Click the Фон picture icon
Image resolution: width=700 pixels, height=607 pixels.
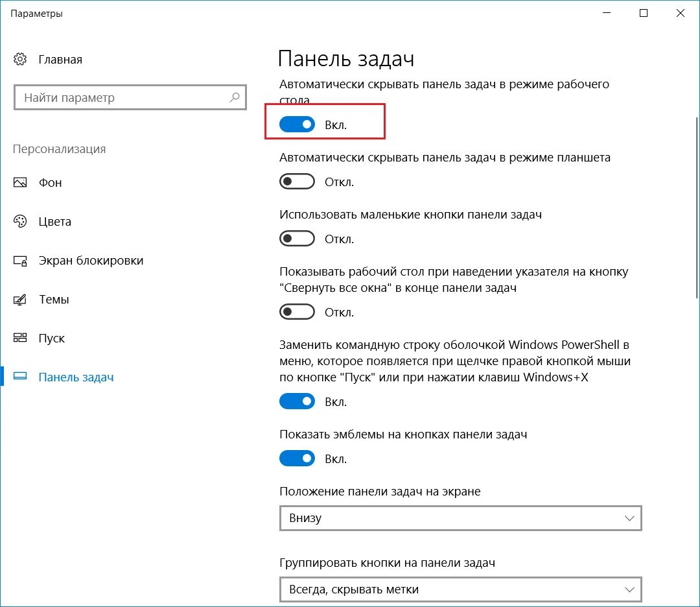20,183
